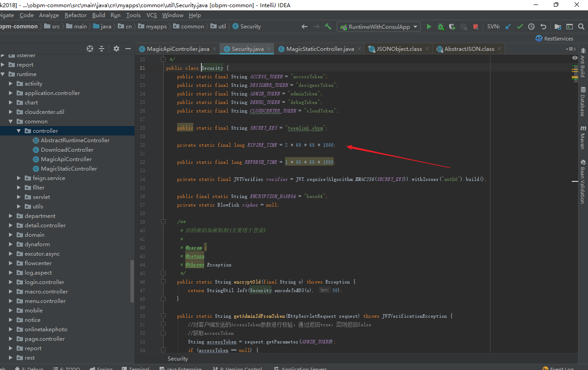The image size is (588, 370).
Task: Select AbstractRuntimeController in project tree
Action: click(75, 140)
